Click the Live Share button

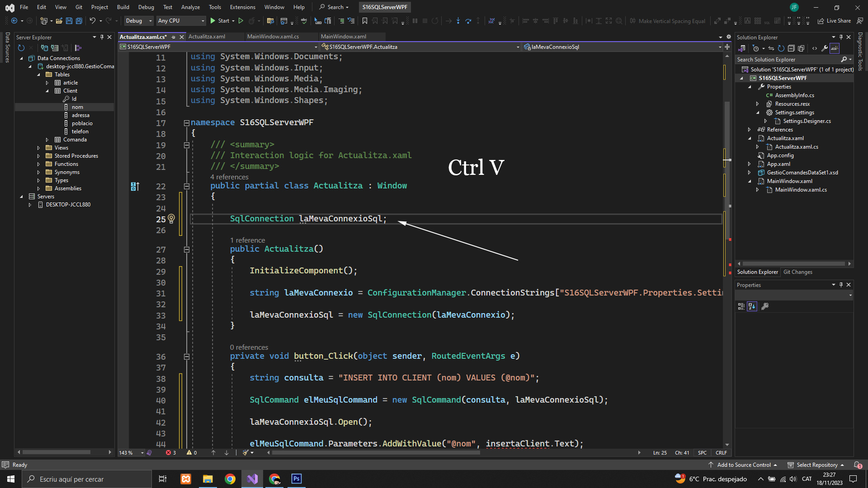point(834,21)
